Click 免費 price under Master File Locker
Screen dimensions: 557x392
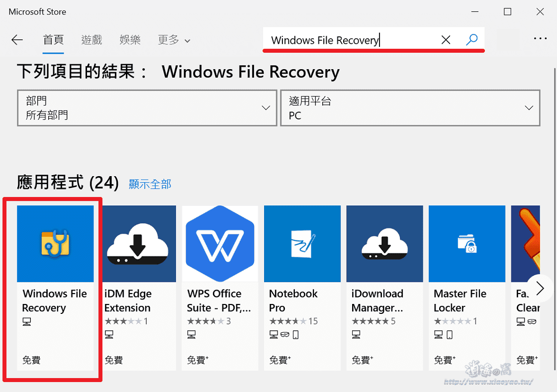pyautogui.click(x=445, y=360)
